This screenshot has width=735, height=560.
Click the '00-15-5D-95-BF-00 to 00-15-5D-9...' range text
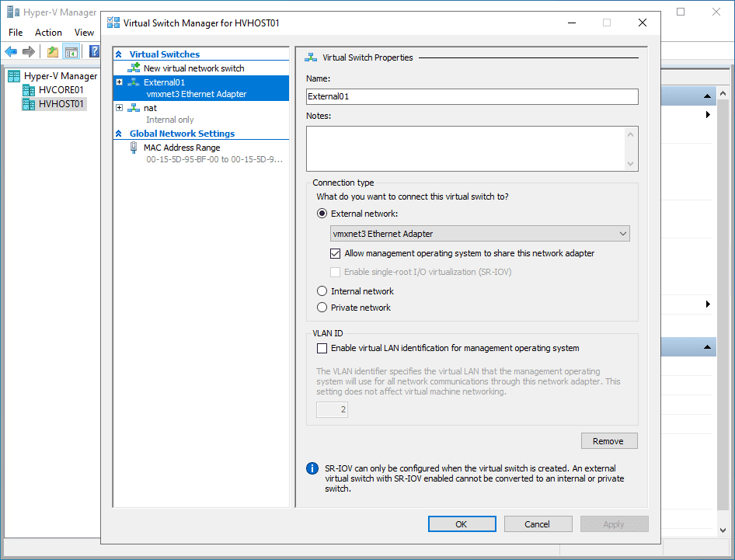click(x=214, y=159)
